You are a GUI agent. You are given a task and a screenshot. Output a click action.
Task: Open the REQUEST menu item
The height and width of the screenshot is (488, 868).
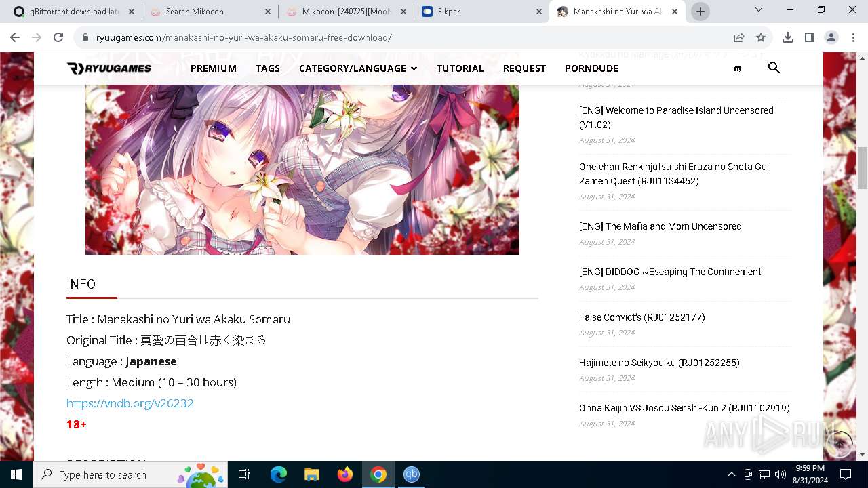[x=524, y=68]
